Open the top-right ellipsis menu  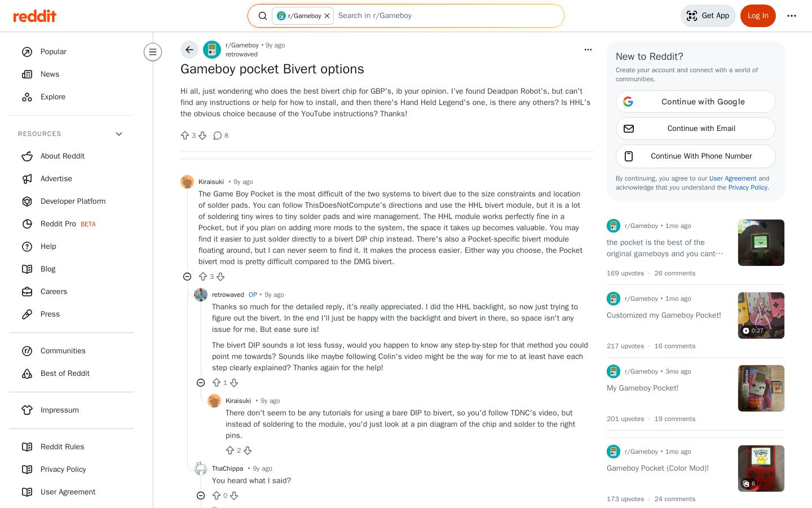(792, 16)
